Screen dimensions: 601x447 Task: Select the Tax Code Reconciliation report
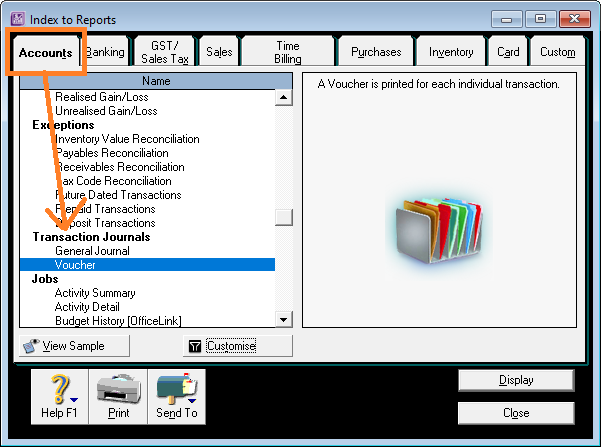(x=113, y=181)
